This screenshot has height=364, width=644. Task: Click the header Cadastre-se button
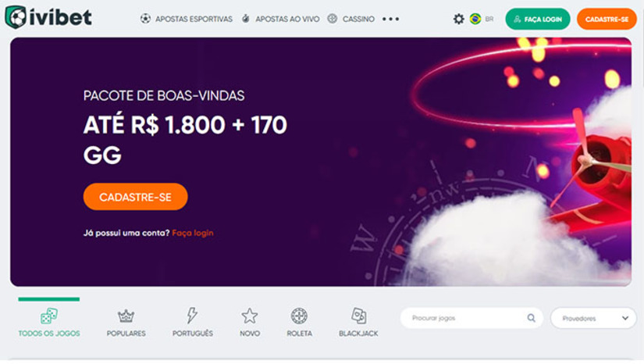pos(607,19)
